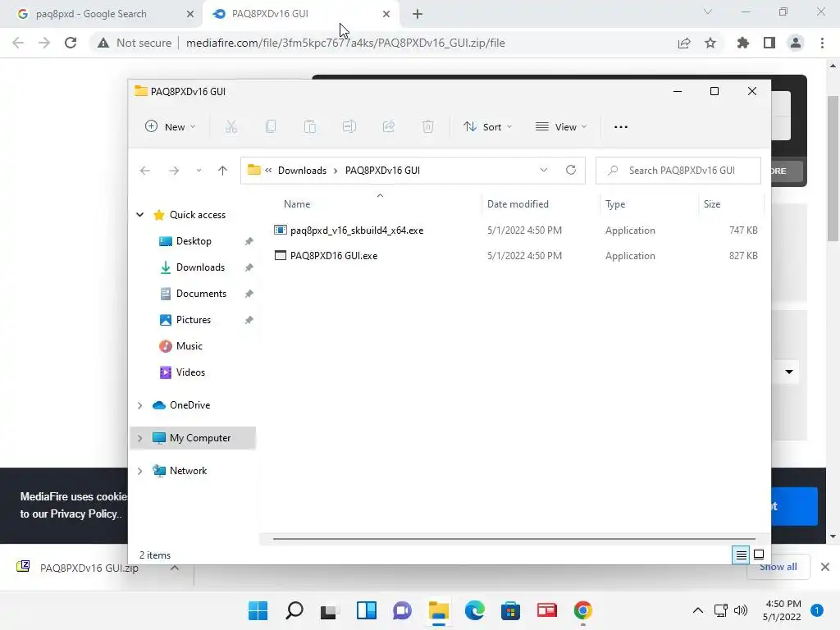The width and height of the screenshot is (840, 630).
Task: Open recent locations dropdown arrow
Action: [x=199, y=171]
